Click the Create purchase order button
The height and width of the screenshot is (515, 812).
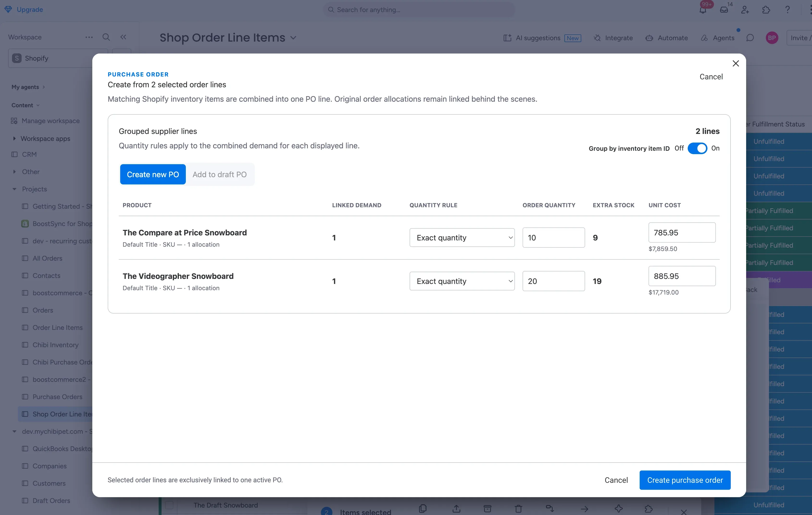coord(685,480)
